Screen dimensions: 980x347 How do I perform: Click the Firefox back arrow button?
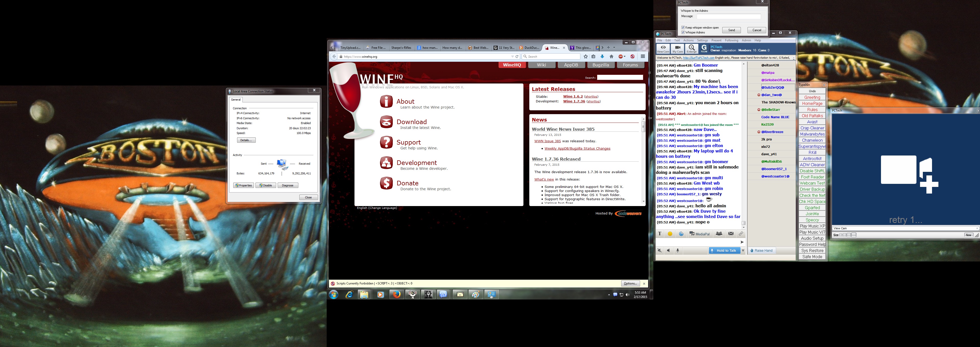click(334, 56)
